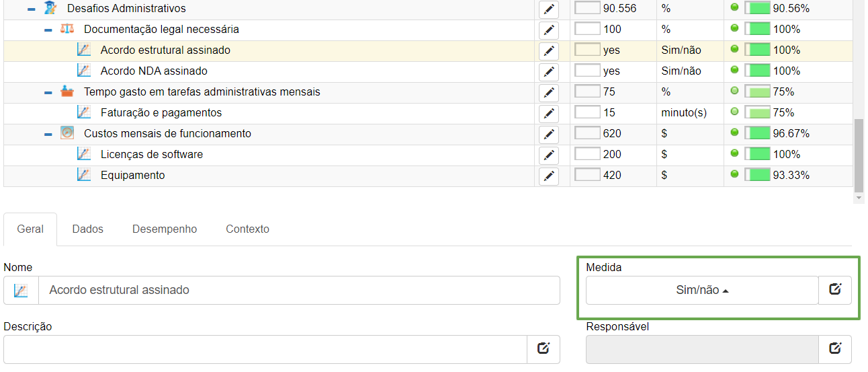Screen dimensions: 868x372
Task: Collapse Custos mensais de funcionamento node
Action: click(48, 135)
